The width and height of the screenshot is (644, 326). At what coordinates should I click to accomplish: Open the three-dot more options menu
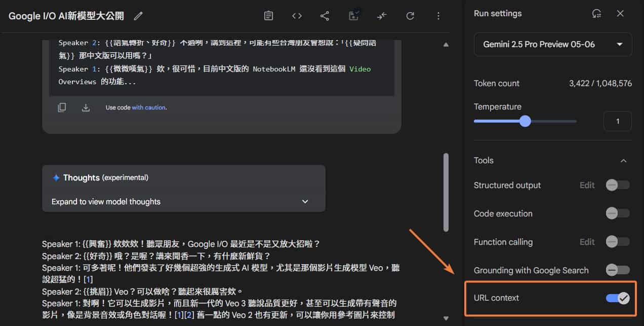[x=438, y=16]
